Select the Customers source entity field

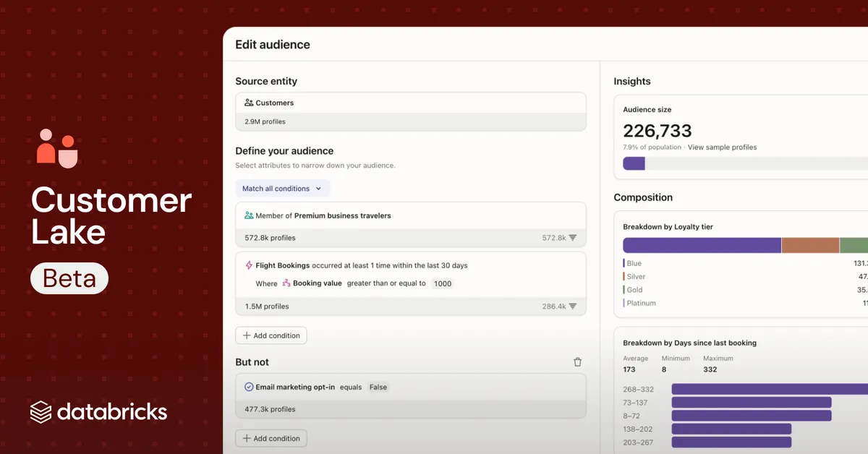coord(411,111)
